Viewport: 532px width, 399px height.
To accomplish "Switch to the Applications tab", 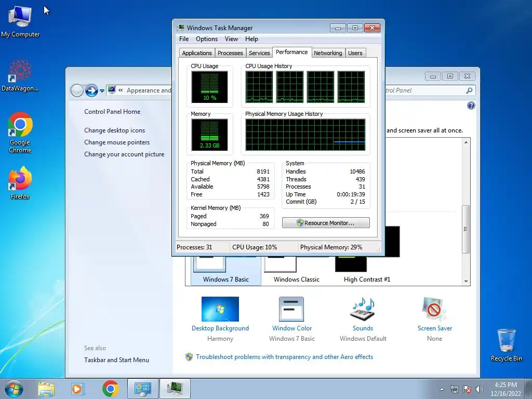I will pyautogui.click(x=197, y=53).
